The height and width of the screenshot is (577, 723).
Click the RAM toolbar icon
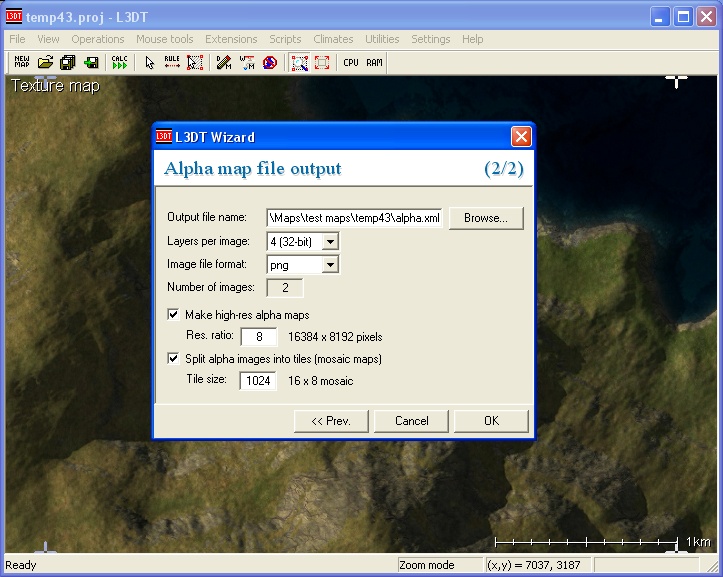[374, 63]
